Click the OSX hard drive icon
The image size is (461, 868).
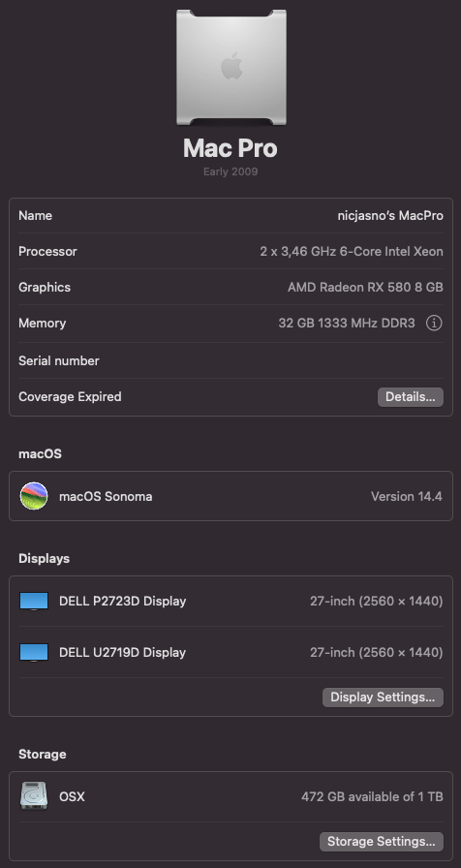(34, 796)
